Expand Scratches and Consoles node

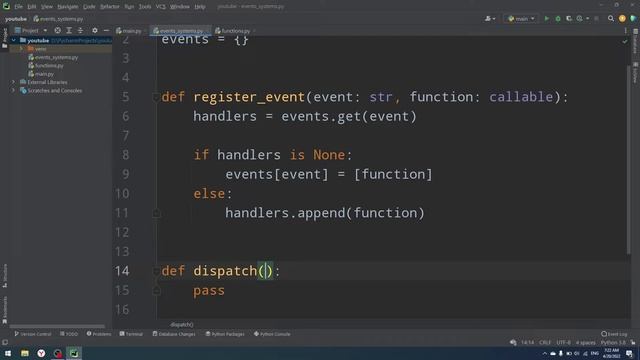[13, 91]
